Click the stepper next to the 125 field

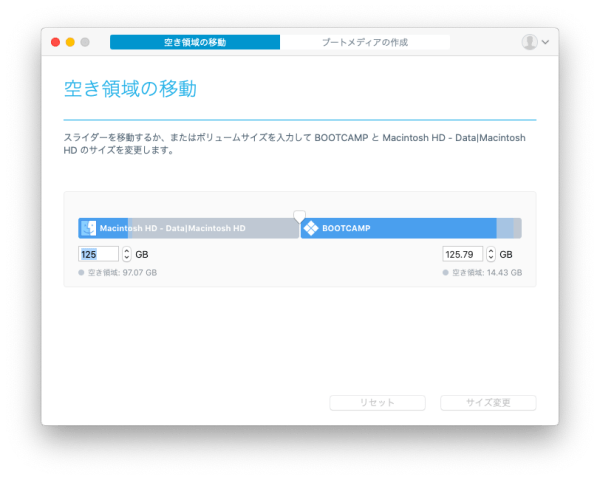127,254
